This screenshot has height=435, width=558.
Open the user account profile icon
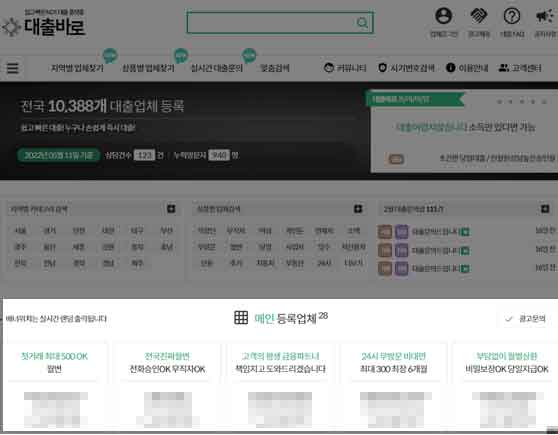(443, 16)
